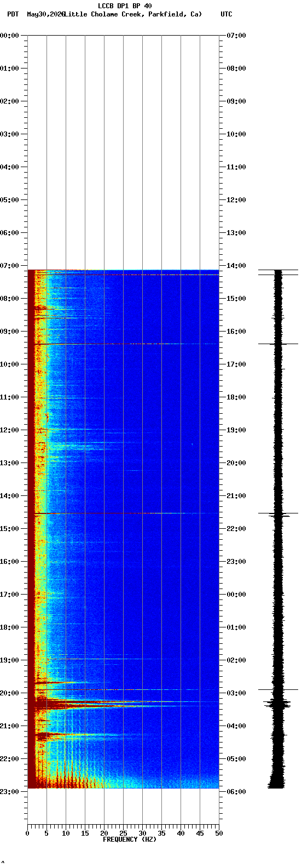Click the UTC time label '07:00'
This screenshot has width=302, height=868.
click(x=236, y=36)
